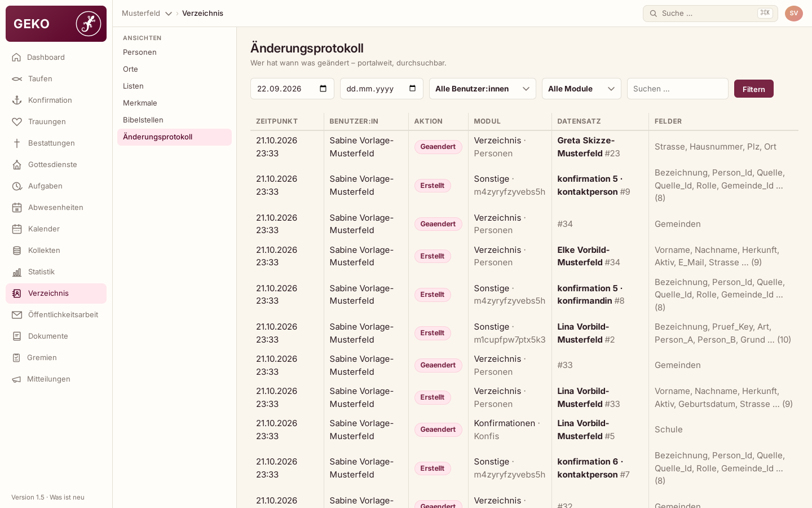Open the Orte view
The width and height of the screenshot is (812, 508).
tap(174, 69)
